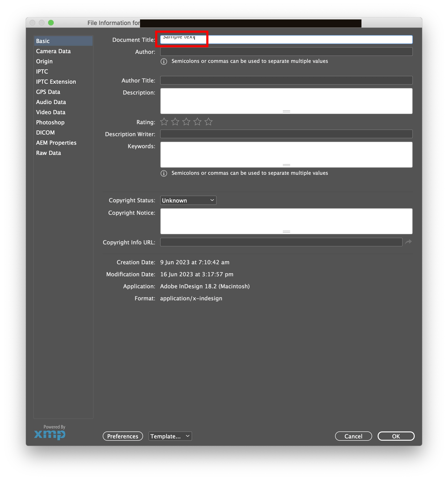Open the Template dropdown menu
The width and height of the screenshot is (448, 480).
(x=170, y=436)
